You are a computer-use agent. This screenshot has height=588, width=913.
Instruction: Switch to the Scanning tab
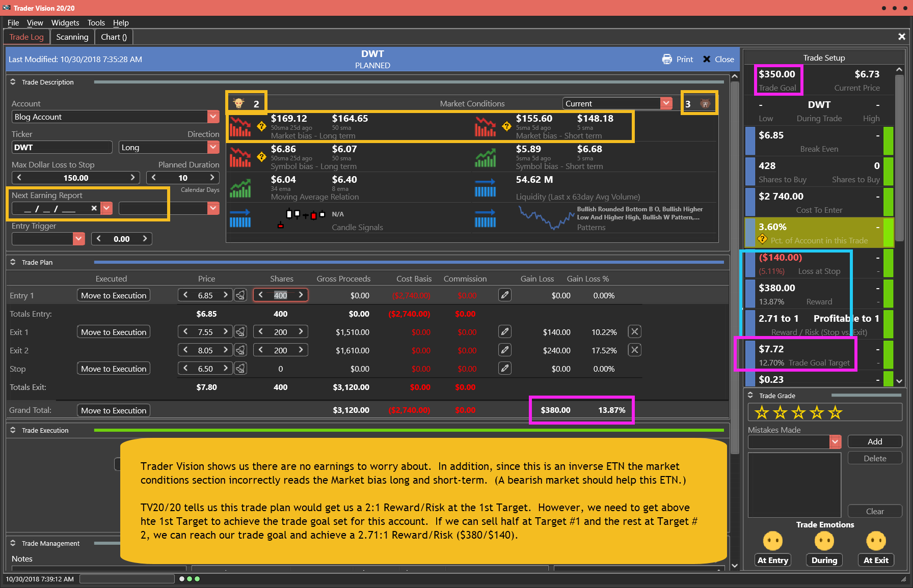72,37
